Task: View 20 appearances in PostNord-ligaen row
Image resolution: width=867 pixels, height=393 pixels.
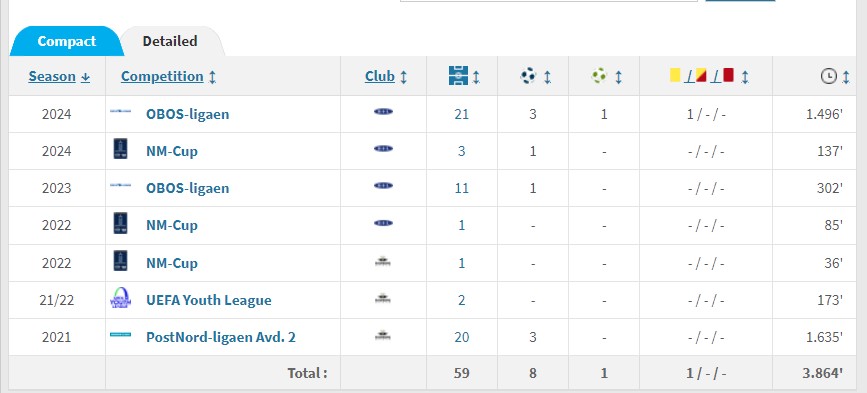Action: tap(462, 337)
